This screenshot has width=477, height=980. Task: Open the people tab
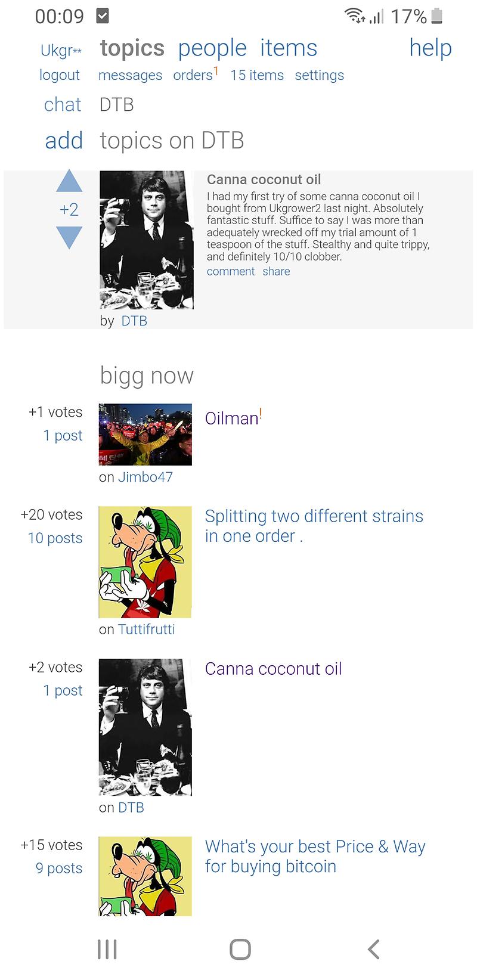212,48
